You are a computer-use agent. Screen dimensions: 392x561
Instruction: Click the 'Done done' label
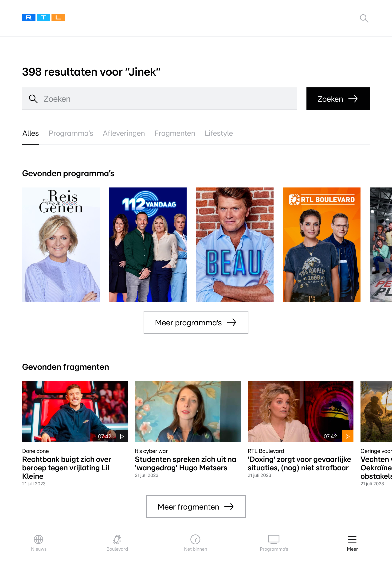35,451
